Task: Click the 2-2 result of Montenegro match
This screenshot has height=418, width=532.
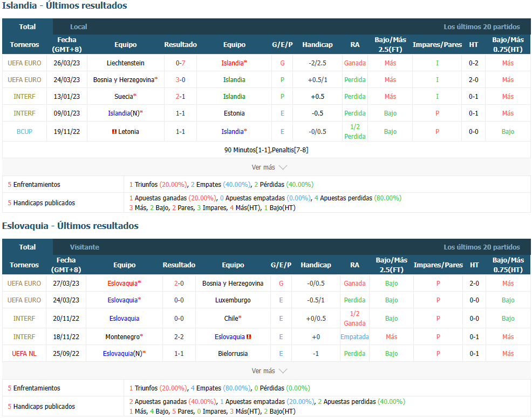Action: 179,336
